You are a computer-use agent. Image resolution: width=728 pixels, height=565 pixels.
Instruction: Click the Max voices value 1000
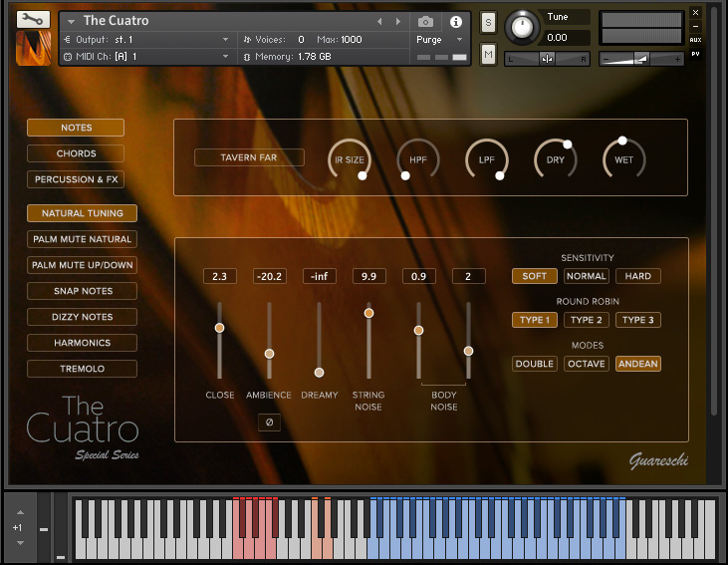point(352,40)
